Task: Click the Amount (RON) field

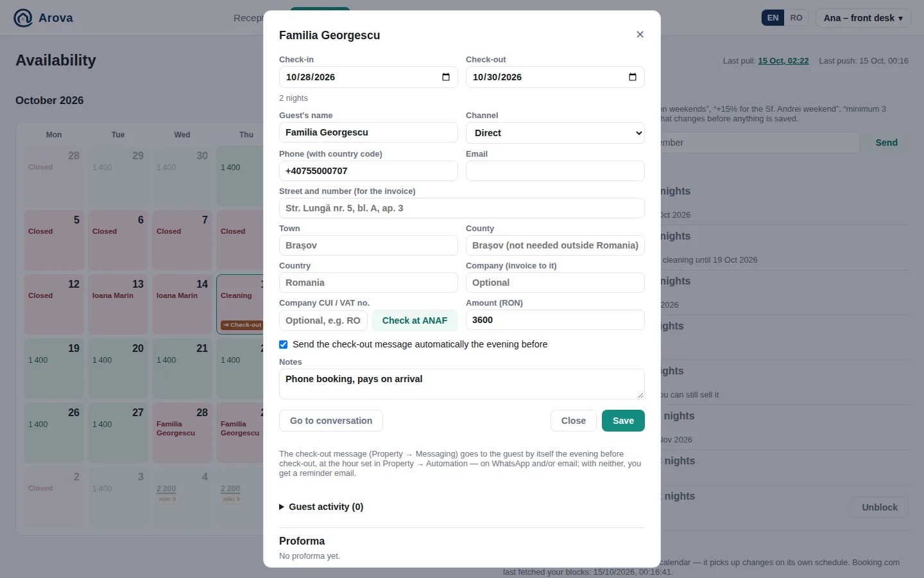Action: click(x=555, y=320)
